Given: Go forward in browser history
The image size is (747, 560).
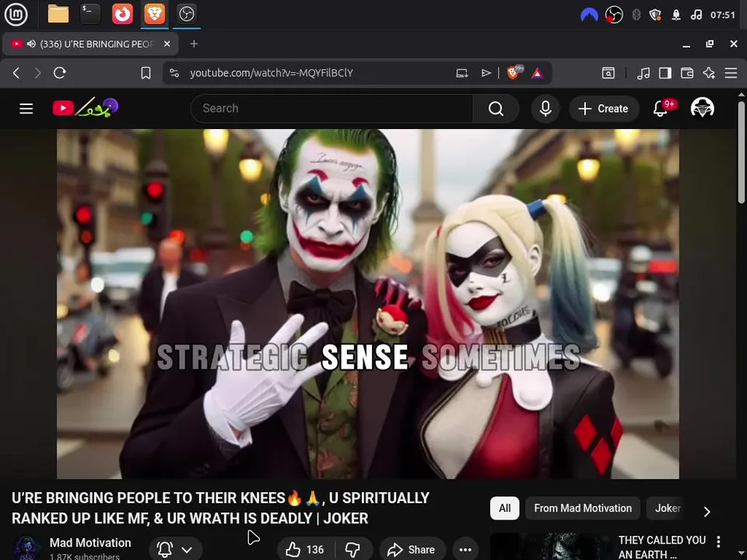Looking at the screenshot, I should 37,73.
